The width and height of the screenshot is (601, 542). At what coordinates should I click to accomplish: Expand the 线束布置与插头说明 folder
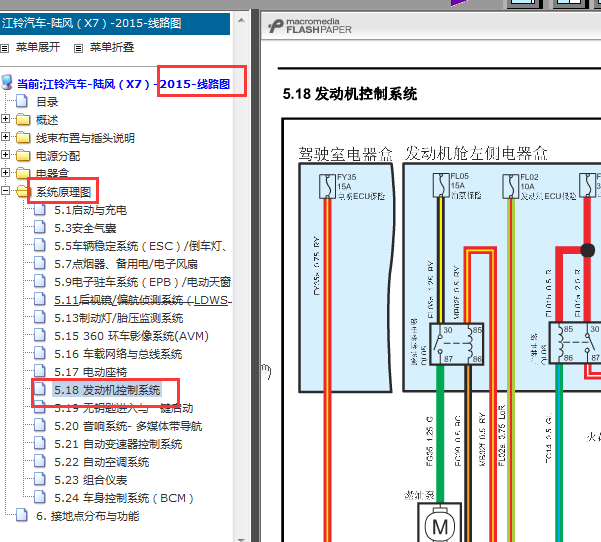tap(5, 136)
